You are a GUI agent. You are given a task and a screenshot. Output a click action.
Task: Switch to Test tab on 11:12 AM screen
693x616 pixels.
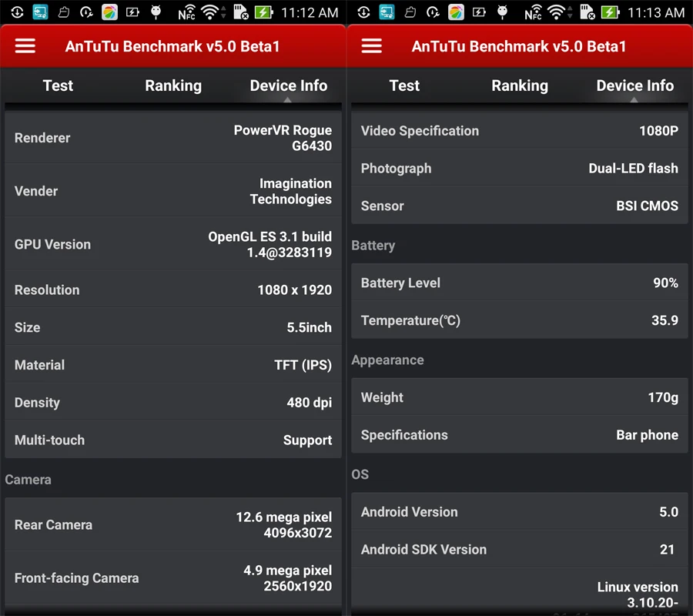tap(58, 85)
